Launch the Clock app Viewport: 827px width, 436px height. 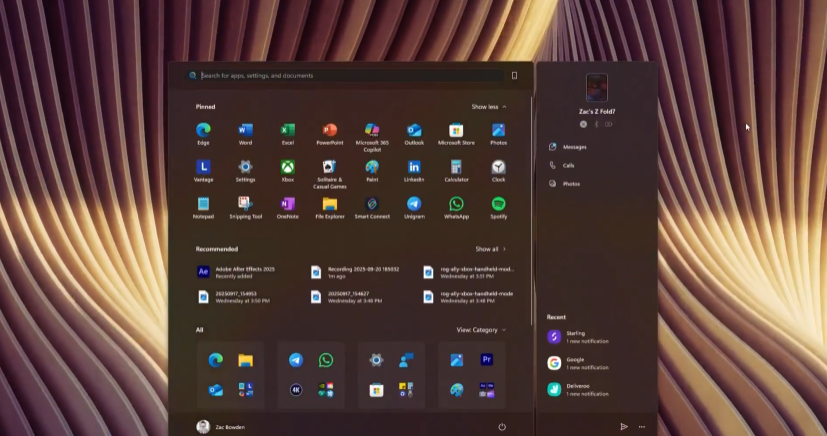tap(498, 171)
